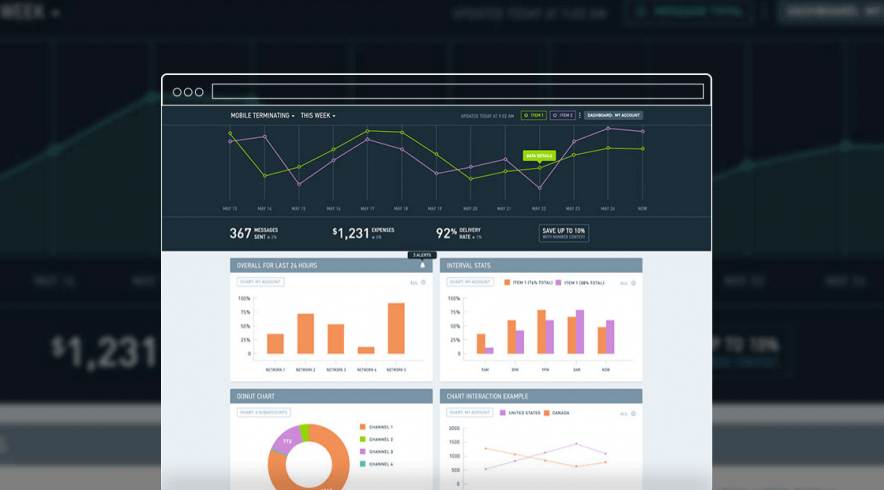Click the '$1,231' expenses value
884x490 pixels.
point(351,233)
